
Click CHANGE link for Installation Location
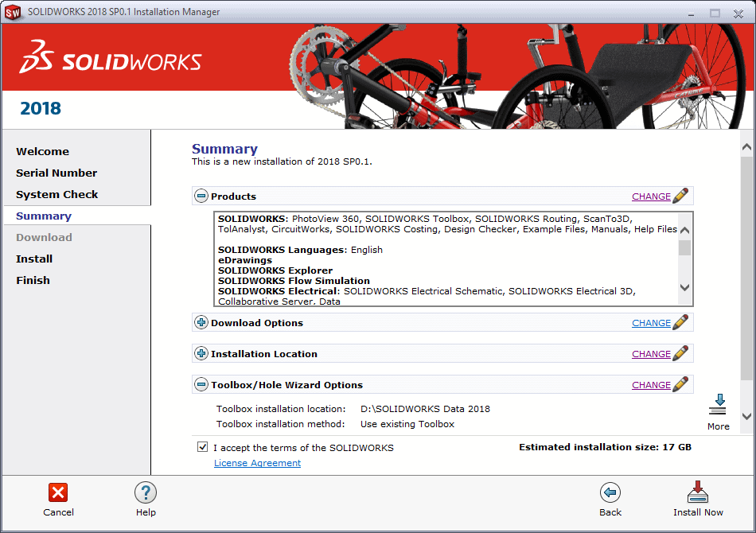[x=651, y=354]
